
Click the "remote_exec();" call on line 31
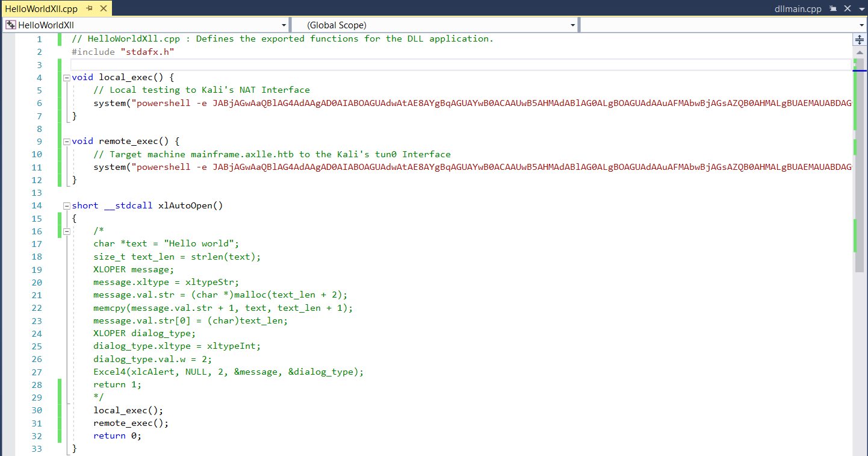click(x=131, y=423)
